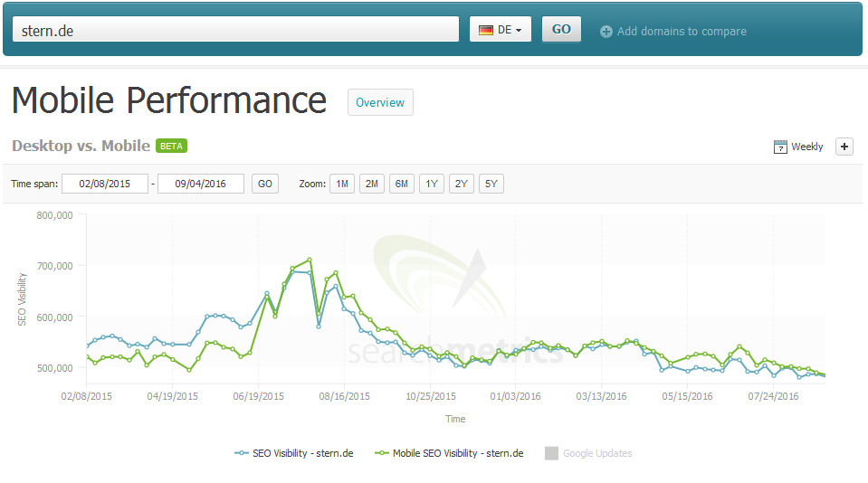Image resolution: width=868 pixels, height=483 pixels.
Task: Click the calendar icon beside Weekly
Action: tap(780, 147)
